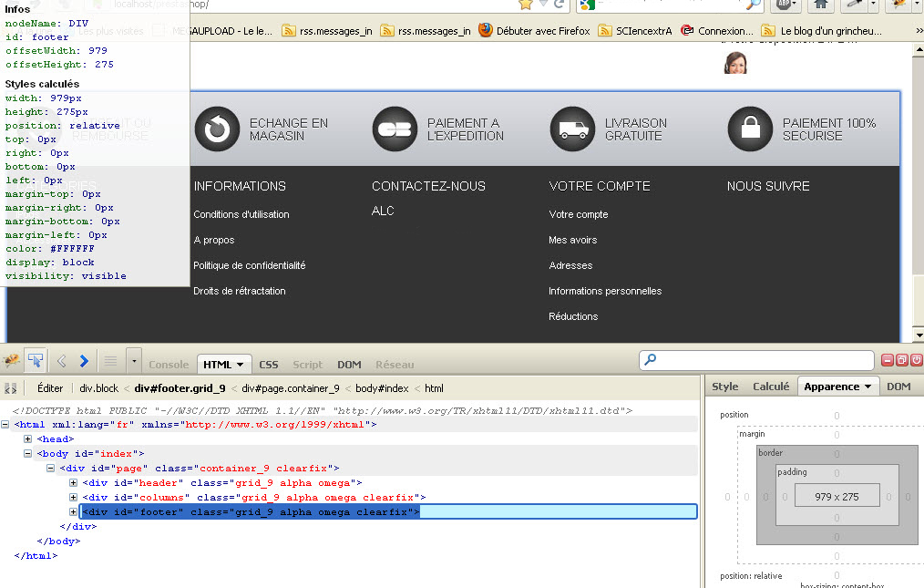924x588 pixels.
Task: Collapse the html root node
Action: (5, 425)
